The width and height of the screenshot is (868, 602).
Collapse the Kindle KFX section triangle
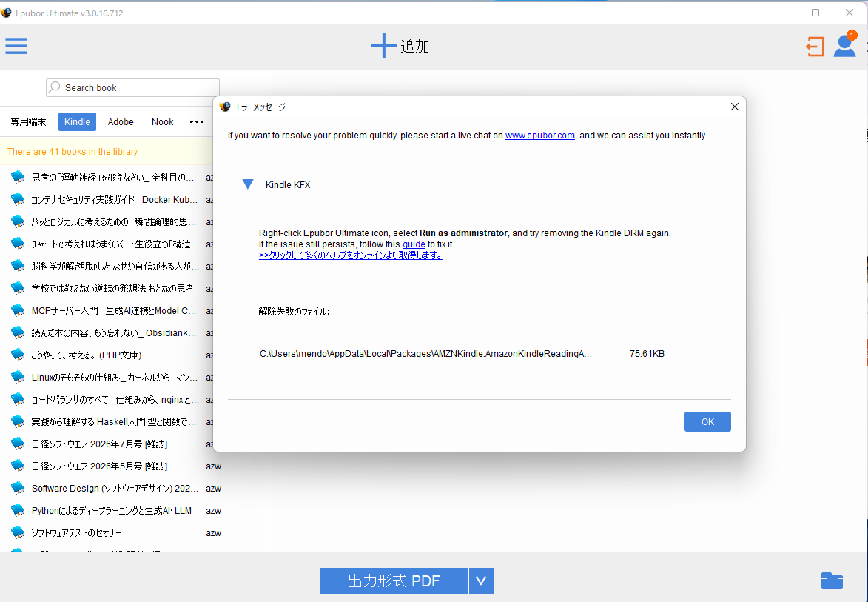(248, 184)
